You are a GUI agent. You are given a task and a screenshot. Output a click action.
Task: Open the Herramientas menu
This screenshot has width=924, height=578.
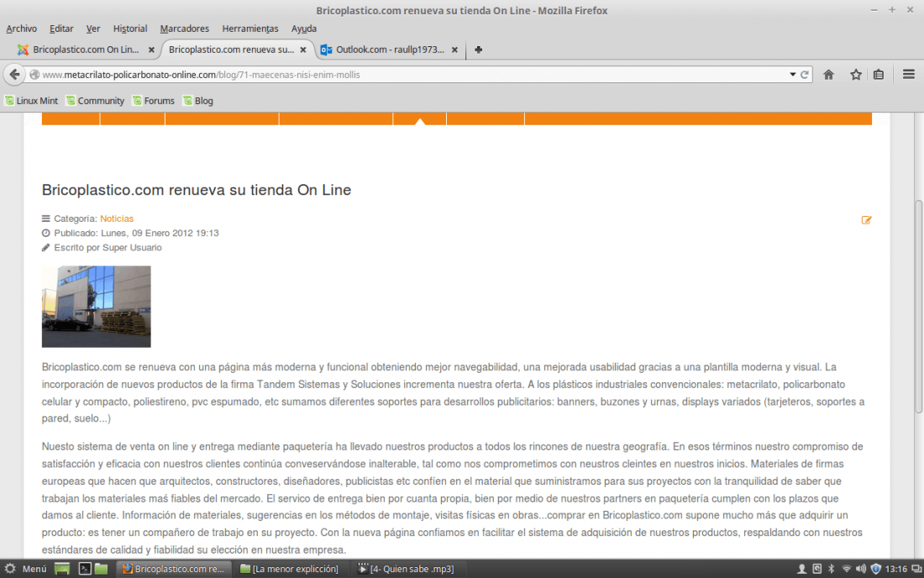pyautogui.click(x=249, y=29)
